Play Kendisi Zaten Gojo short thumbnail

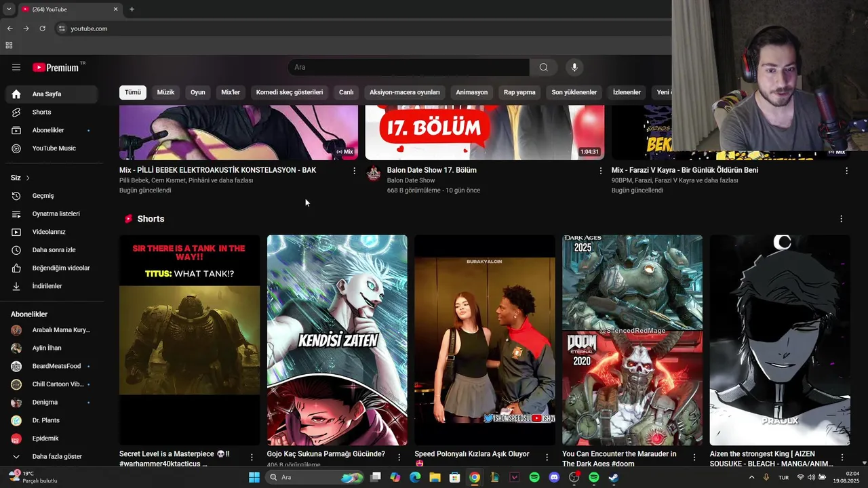[337, 340]
